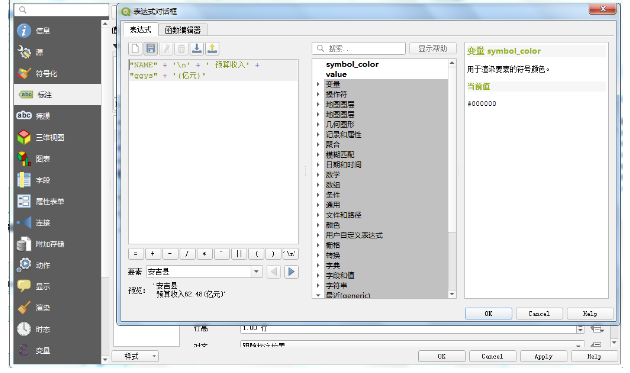Click the save expression (floppy disk) icon
Viewport: 630px width, 373px height.
point(151,49)
